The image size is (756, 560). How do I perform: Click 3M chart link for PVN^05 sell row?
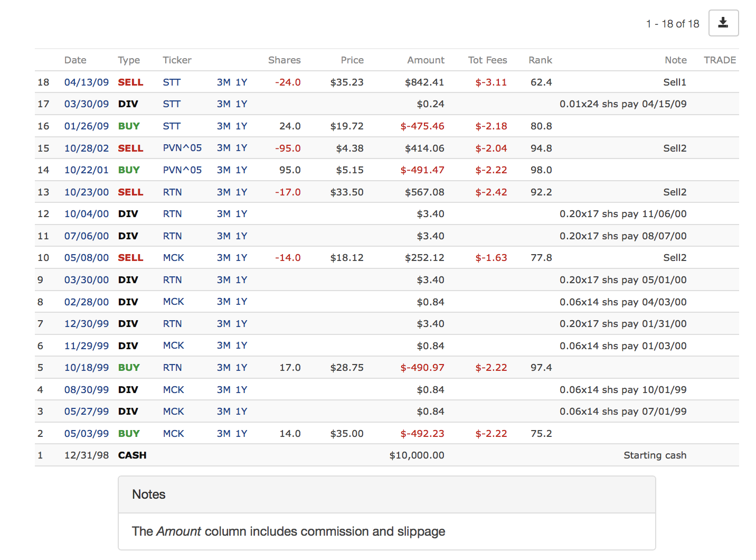click(x=223, y=148)
